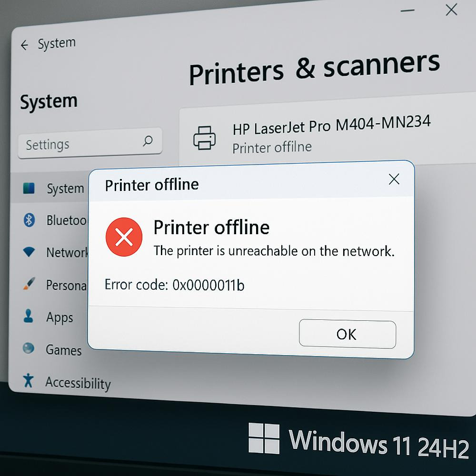Minimize the Settings window
This screenshot has width=476, height=476.
407,10
